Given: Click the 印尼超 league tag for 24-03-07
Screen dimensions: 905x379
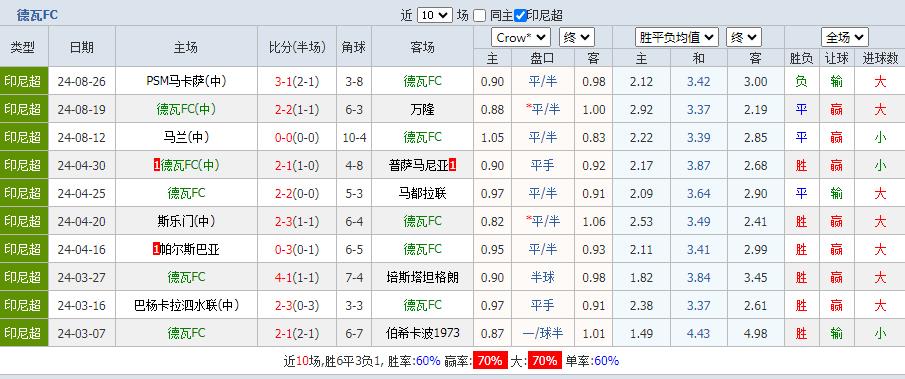Looking at the screenshot, I should pos(23,333).
